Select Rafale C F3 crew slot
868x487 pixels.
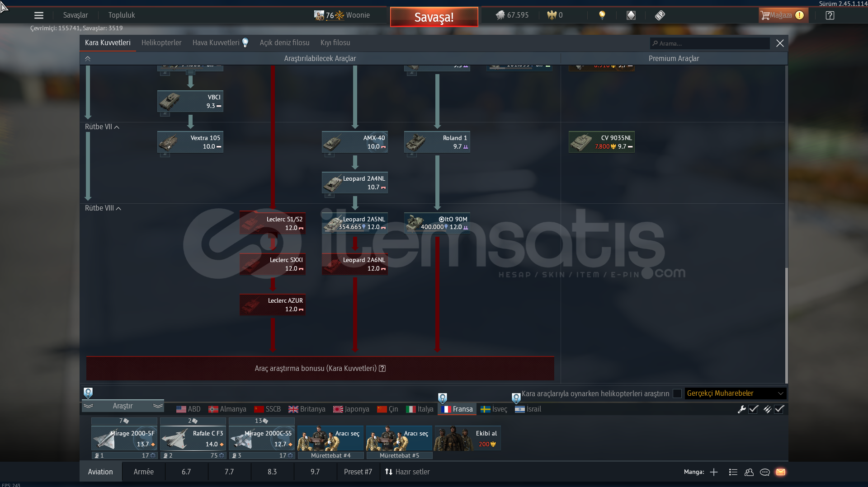click(x=193, y=439)
